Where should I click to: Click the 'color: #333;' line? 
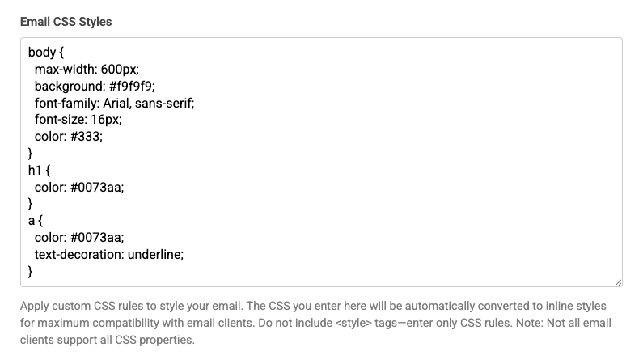click(69, 137)
